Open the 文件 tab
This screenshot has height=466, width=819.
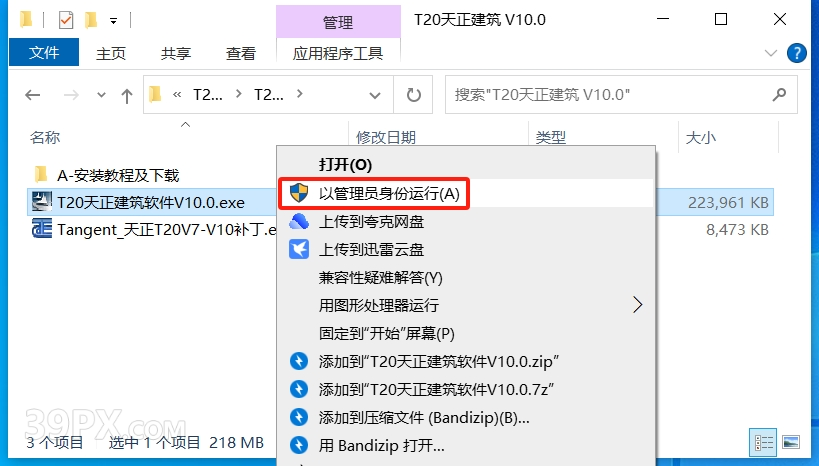click(x=44, y=53)
